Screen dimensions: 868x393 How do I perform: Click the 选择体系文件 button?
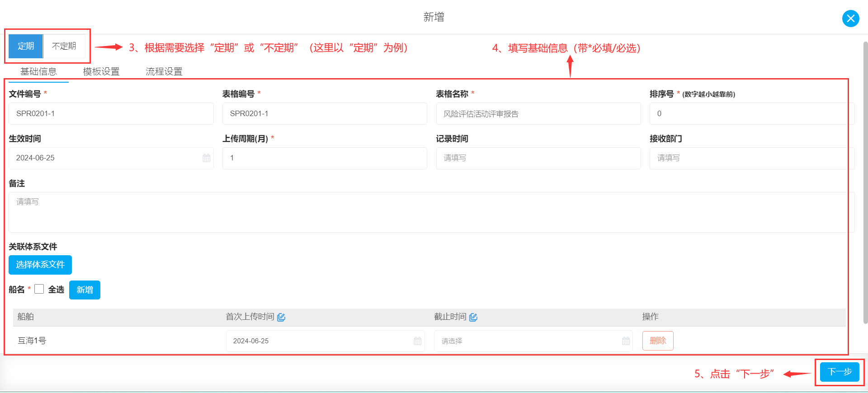[40, 265]
